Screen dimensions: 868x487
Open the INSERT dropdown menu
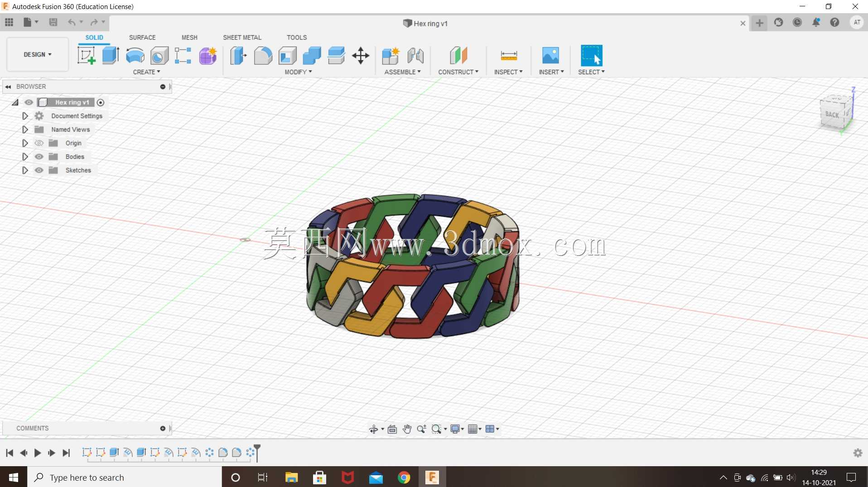click(551, 72)
